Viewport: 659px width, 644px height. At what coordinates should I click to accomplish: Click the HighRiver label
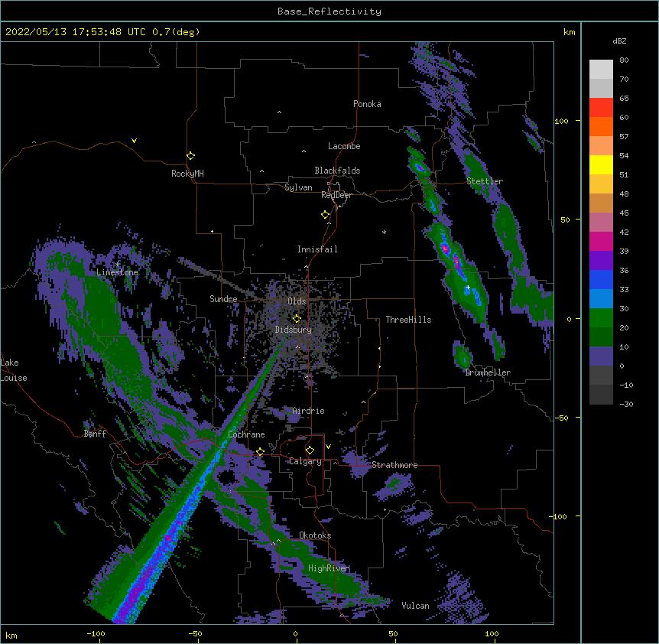[329, 568]
